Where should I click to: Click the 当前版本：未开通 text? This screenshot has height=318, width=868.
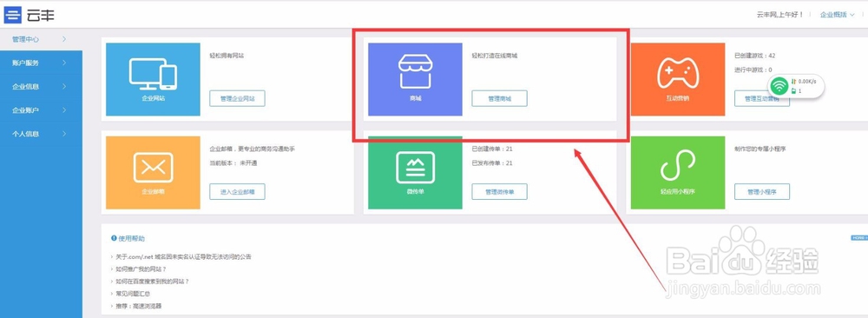click(x=233, y=162)
